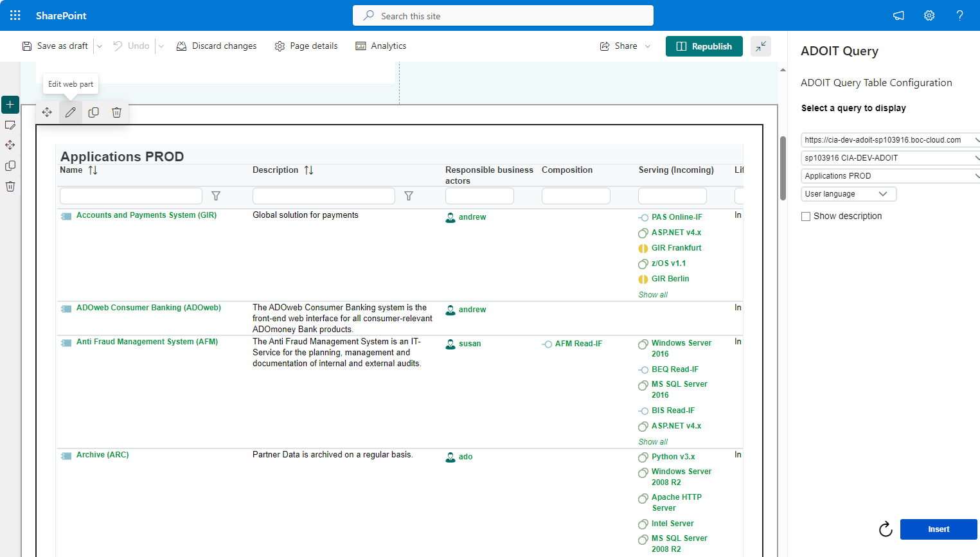
Task: Open the andrew actor link in GIR row
Action: (x=472, y=217)
